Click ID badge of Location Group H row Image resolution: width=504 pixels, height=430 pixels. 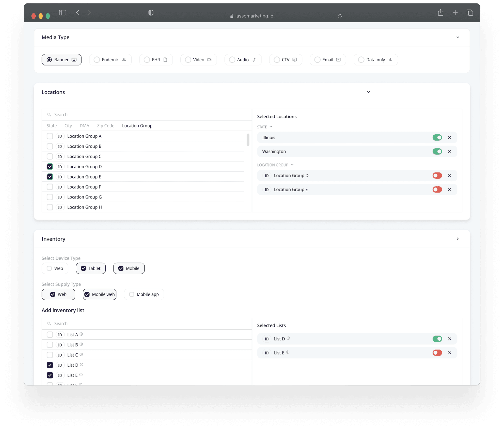click(x=60, y=207)
